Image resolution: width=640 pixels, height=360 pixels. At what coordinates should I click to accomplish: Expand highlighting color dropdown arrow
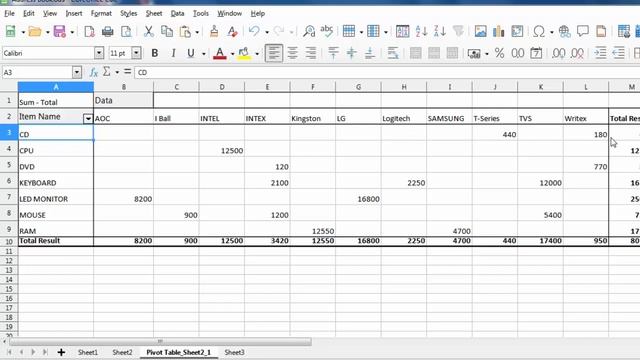pyautogui.click(x=257, y=54)
